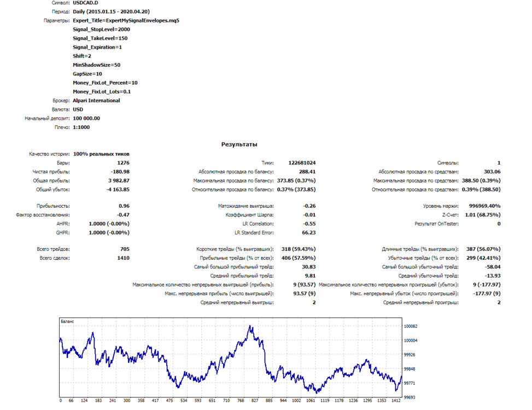This screenshot has width=532, height=410.
Task: Click the GapSize=10 parameter
Action: pos(87,74)
